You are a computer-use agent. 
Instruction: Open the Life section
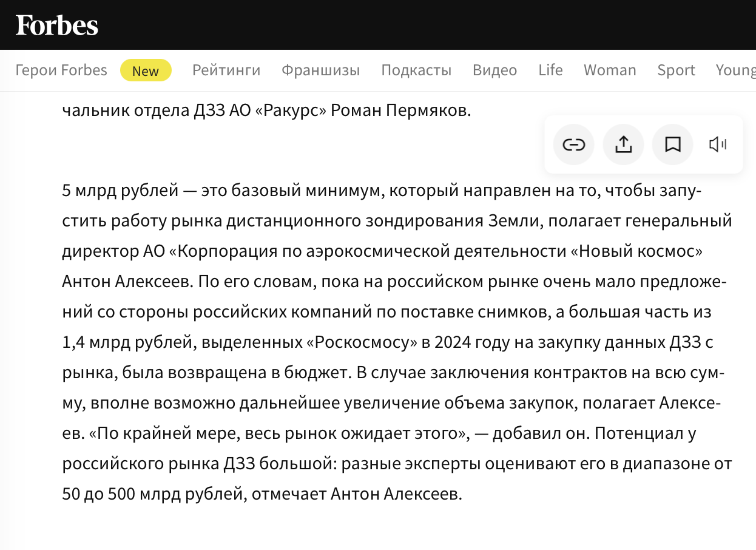[550, 70]
